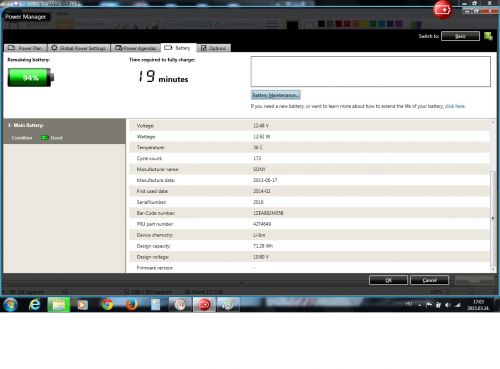Click the Power Manager taskbar button
This screenshot has height=369, width=500.
pos(204,305)
